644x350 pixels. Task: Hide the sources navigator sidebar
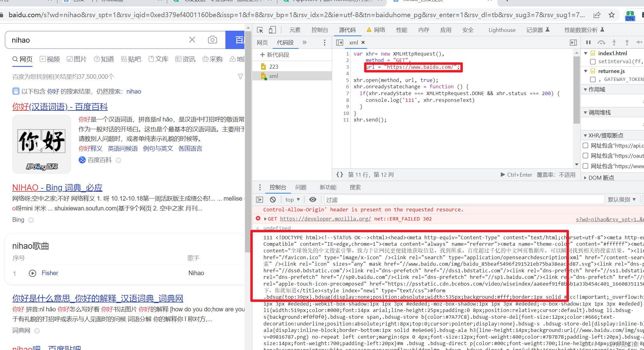339,42
